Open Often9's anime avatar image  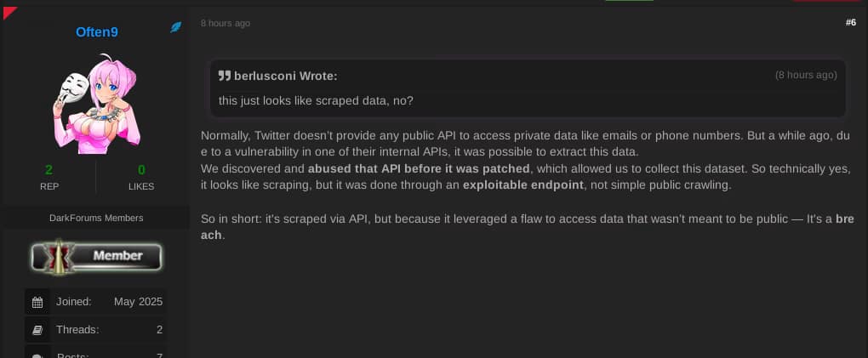[96, 103]
